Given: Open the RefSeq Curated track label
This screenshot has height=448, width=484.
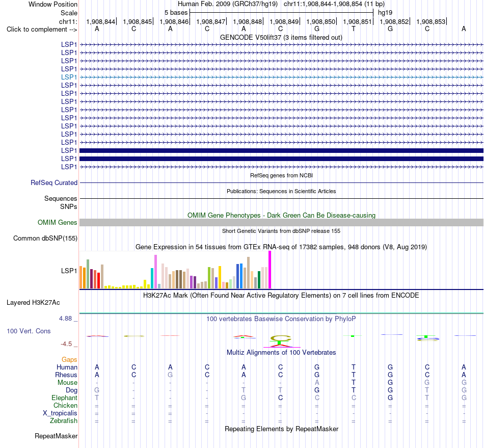Looking at the screenshot, I should pyautogui.click(x=53, y=183).
